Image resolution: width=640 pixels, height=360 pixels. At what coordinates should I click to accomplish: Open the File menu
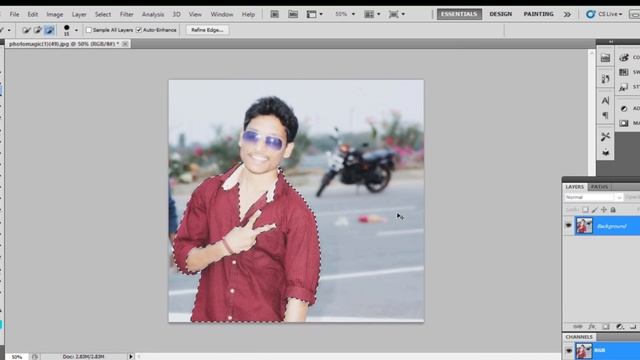[14, 14]
